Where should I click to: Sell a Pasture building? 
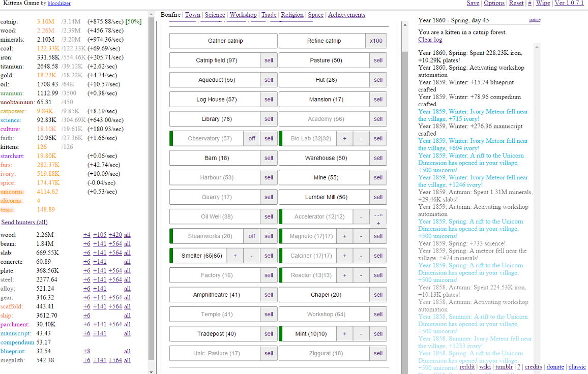point(378,60)
